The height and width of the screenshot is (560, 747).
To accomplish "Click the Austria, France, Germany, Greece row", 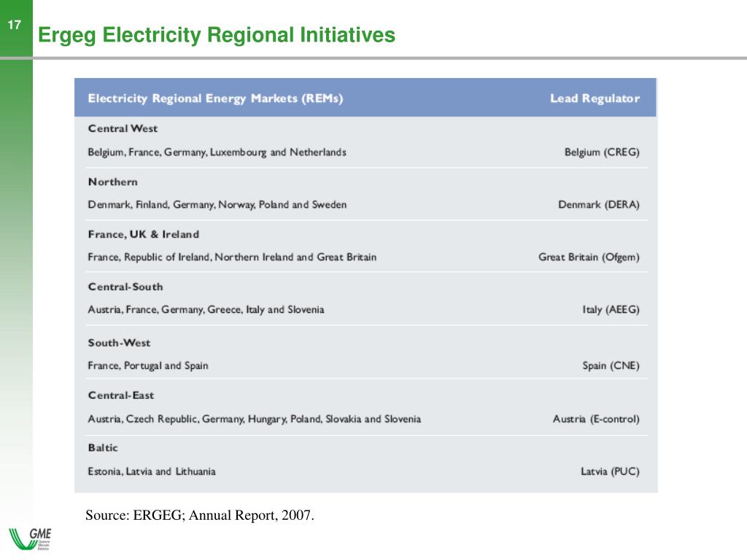I will [206, 309].
